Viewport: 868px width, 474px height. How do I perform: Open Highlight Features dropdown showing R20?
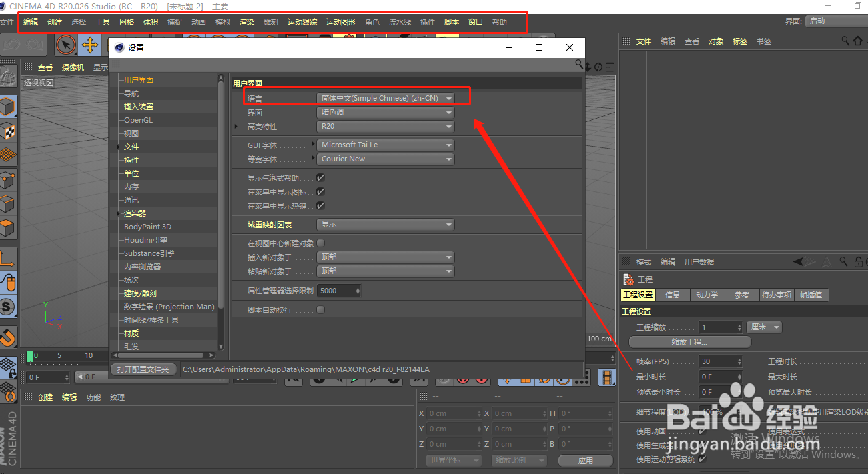coord(385,127)
